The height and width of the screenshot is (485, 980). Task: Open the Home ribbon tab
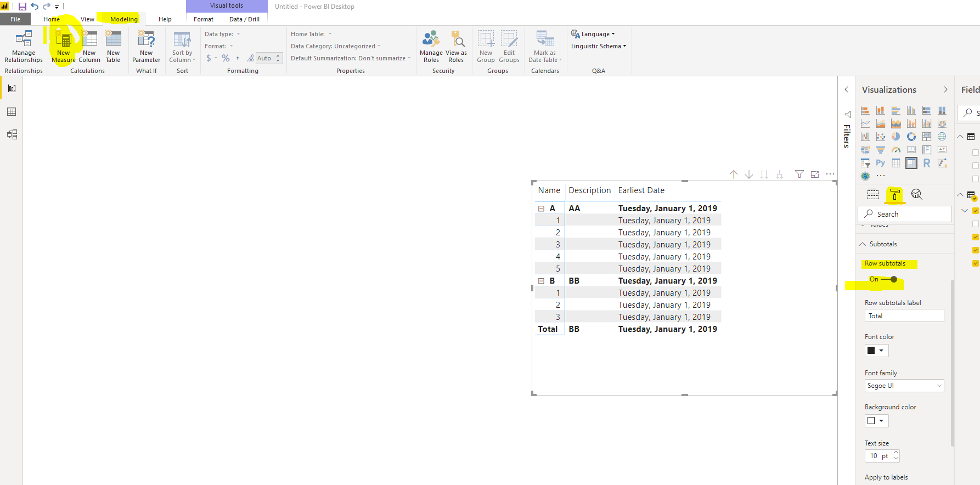(52, 19)
